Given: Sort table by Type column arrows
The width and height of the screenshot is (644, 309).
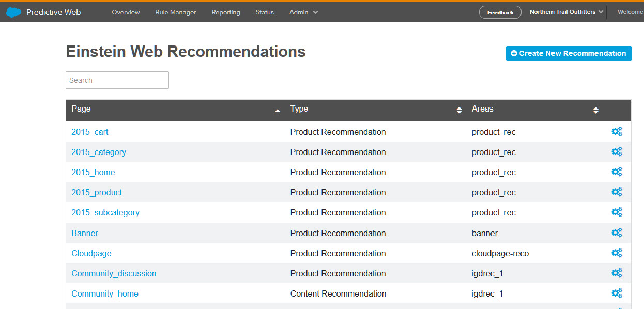Looking at the screenshot, I should 459,110.
